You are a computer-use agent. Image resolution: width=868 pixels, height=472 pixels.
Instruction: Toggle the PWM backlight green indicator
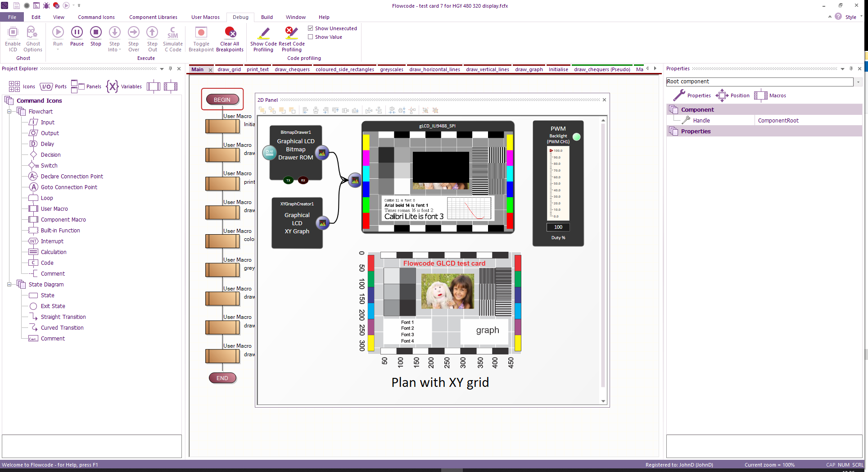point(576,137)
